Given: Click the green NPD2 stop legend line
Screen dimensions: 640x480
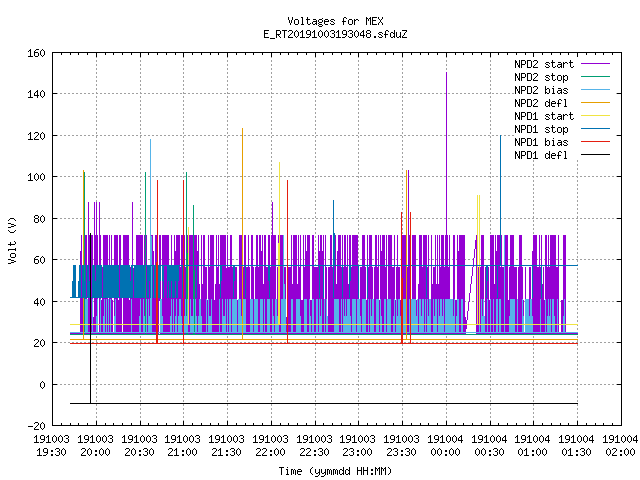Looking at the screenshot, I should (595, 77).
